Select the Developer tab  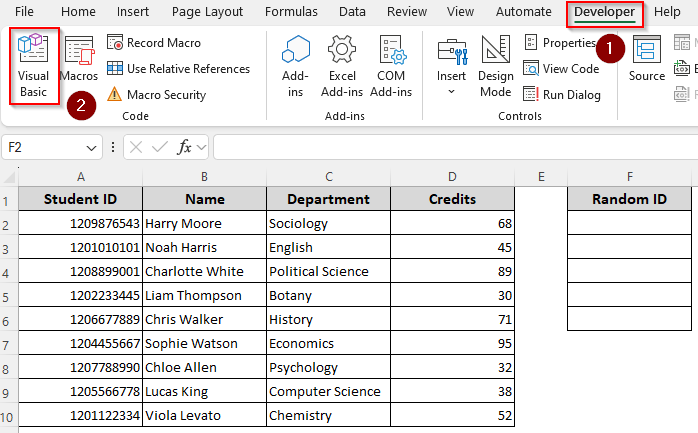[605, 12]
